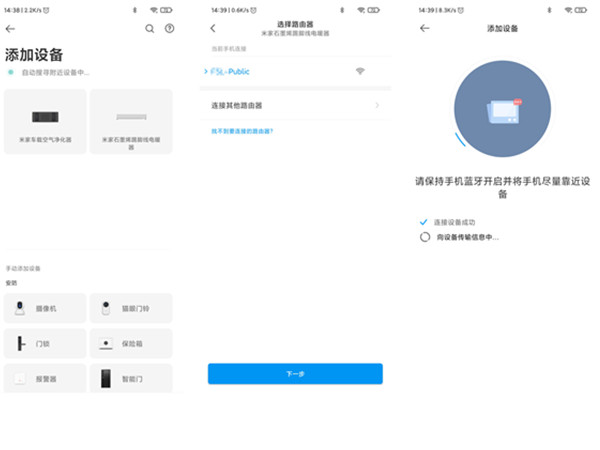Image resolution: width=600 pixels, height=450 pixels.
Task: Go back from the device list screen
Action: point(11,29)
